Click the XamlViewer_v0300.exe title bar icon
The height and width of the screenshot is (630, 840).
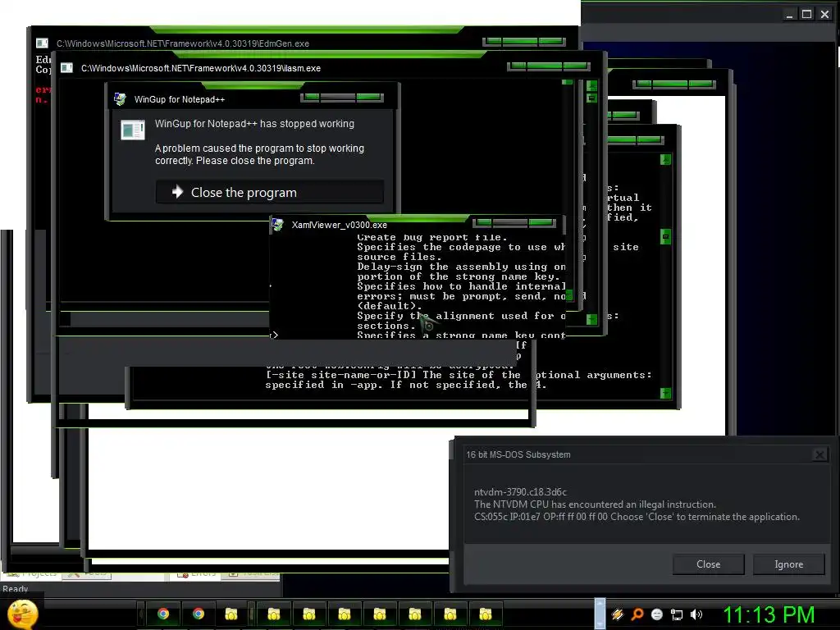[x=277, y=225]
